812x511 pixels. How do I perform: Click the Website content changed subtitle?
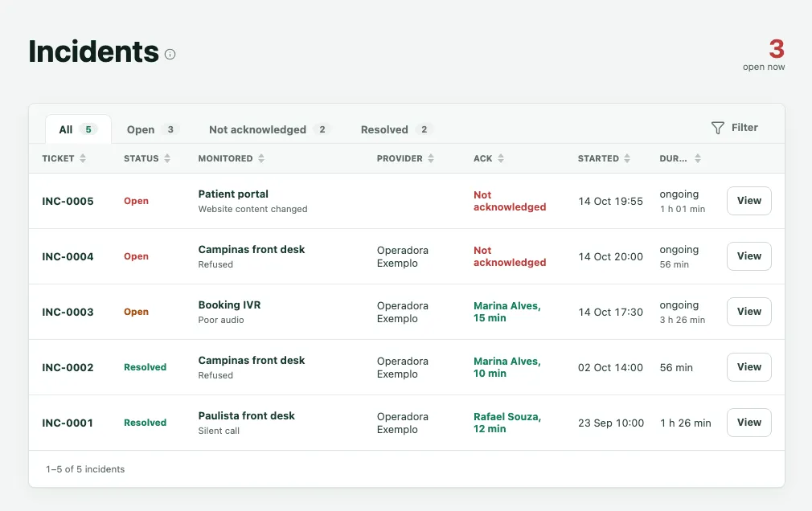click(252, 209)
